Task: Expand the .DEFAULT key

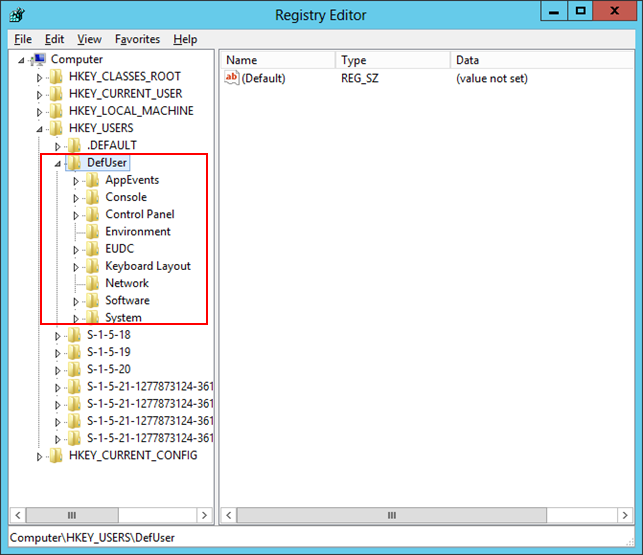Action: coord(57,146)
